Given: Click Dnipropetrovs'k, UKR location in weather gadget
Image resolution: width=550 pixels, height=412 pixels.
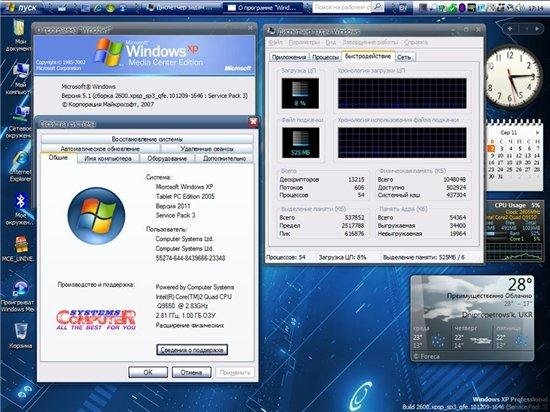Looking at the screenshot, I should (497, 315).
